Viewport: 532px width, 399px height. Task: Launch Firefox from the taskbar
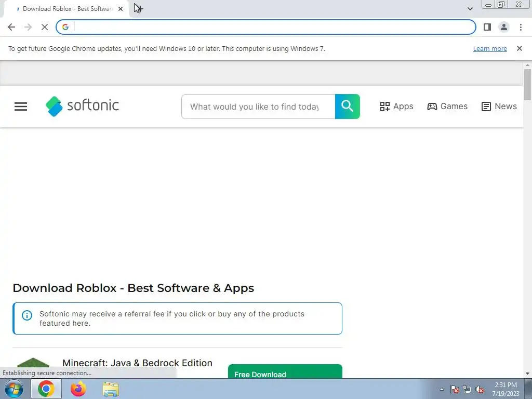coord(78,389)
